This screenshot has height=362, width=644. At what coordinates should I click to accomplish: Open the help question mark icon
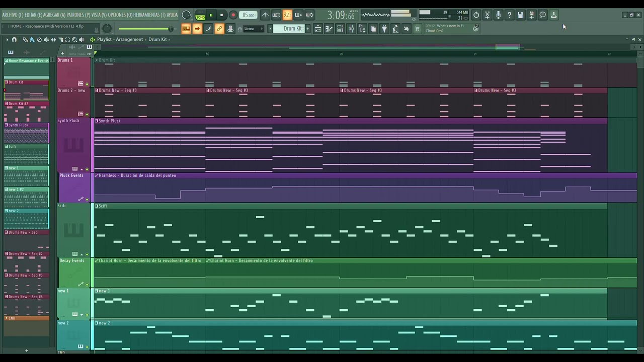tap(509, 15)
